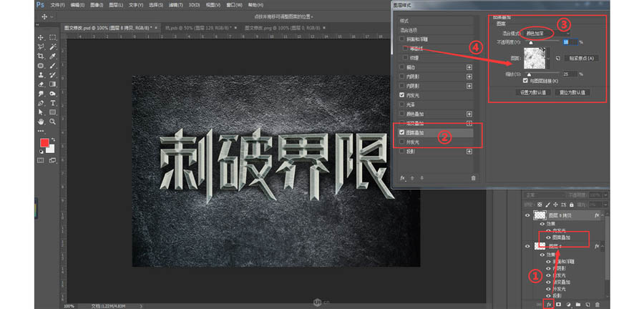The width and height of the screenshot is (644, 309).
Task: Add another 描边 effect with plus button
Action: 469,67
